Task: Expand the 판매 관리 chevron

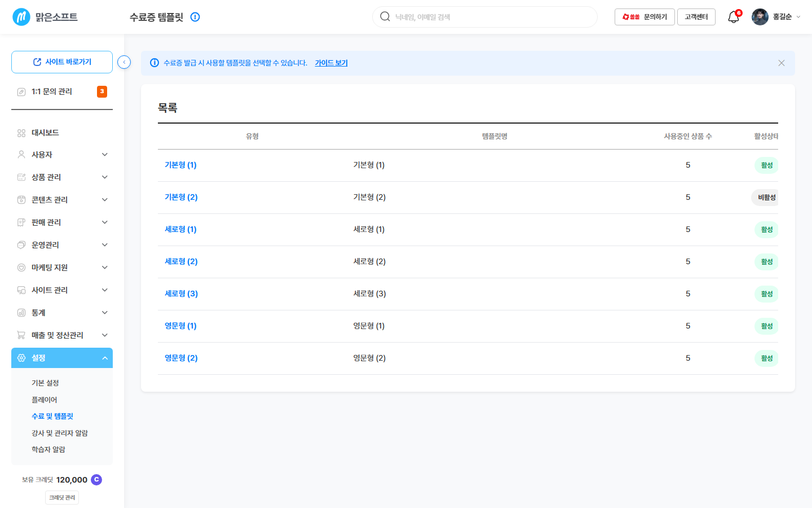Action: 105,222
